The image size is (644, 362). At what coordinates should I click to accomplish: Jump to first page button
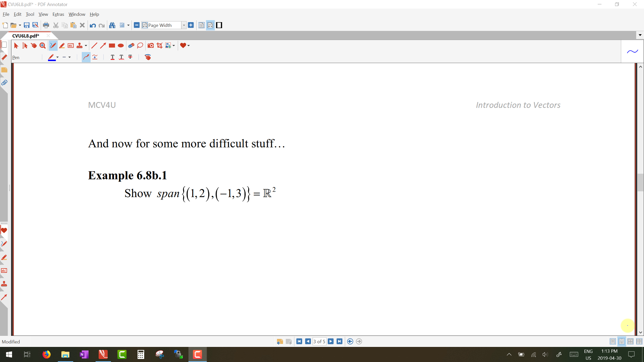click(299, 342)
